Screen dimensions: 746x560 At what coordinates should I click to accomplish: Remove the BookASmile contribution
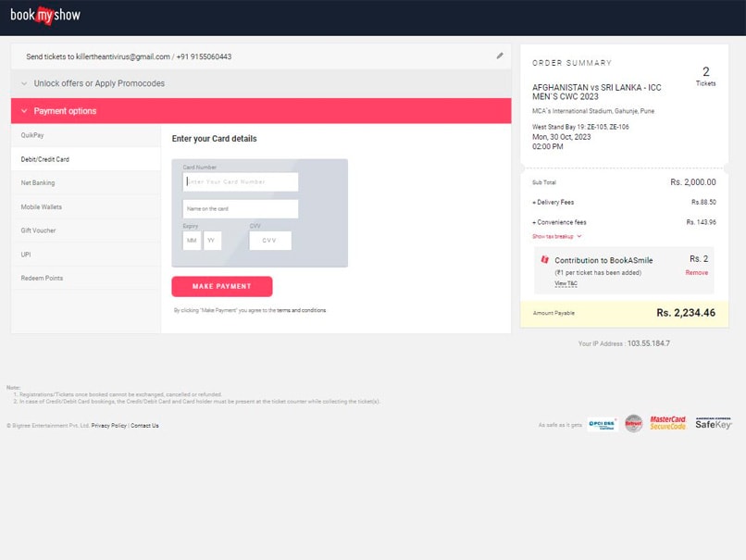(697, 273)
